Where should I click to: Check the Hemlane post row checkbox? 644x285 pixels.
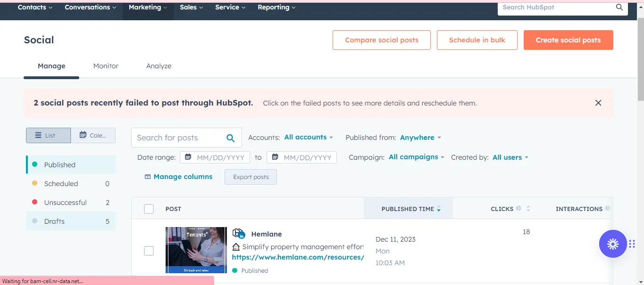(x=149, y=251)
